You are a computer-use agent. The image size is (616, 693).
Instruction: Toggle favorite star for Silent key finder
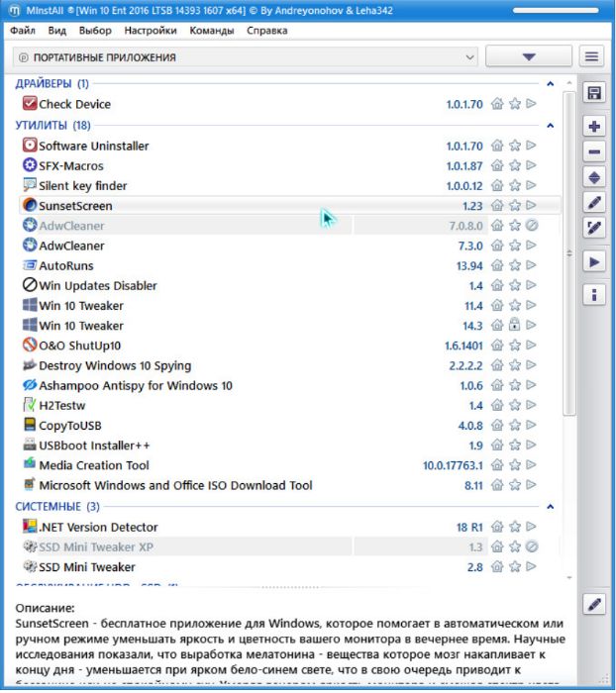point(515,186)
